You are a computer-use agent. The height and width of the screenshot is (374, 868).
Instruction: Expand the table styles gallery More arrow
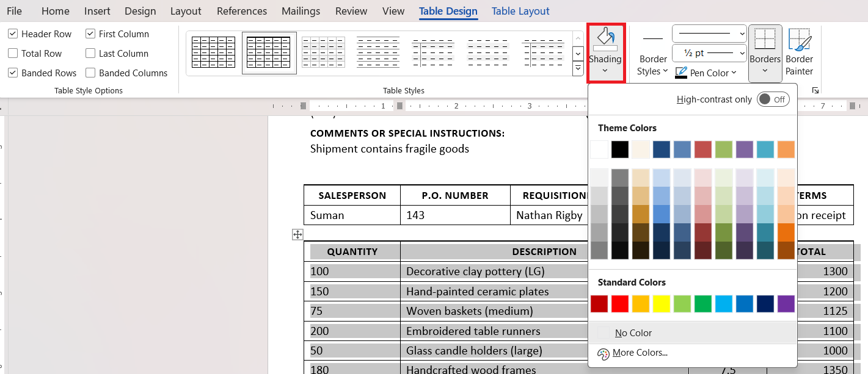(578, 69)
